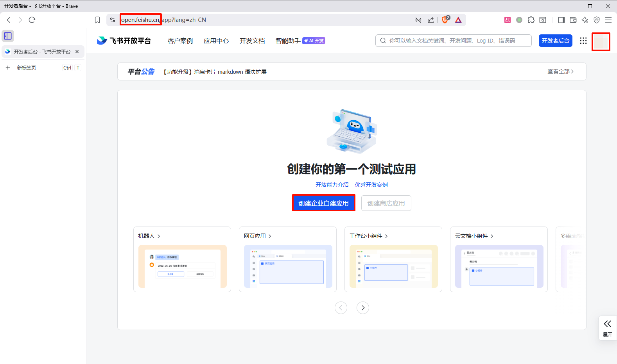This screenshot has width=617, height=364.
Task: Expand the 展开 floating panel
Action: [x=607, y=328]
